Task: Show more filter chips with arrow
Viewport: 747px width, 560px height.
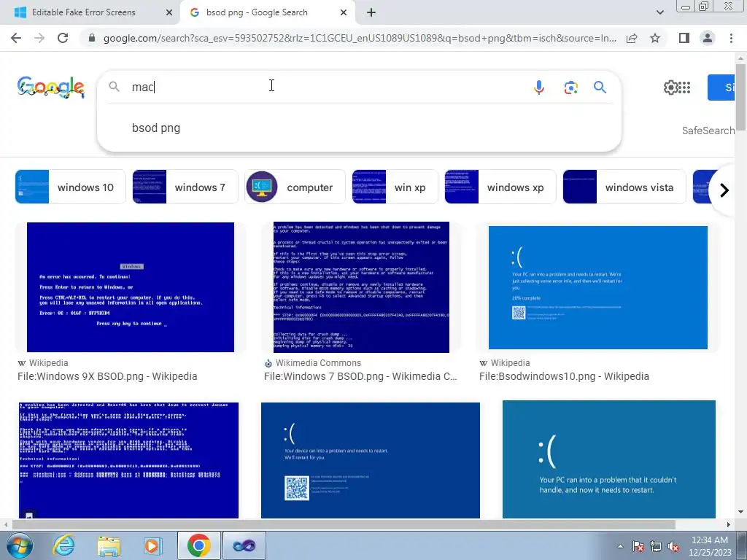Action: point(724,190)
